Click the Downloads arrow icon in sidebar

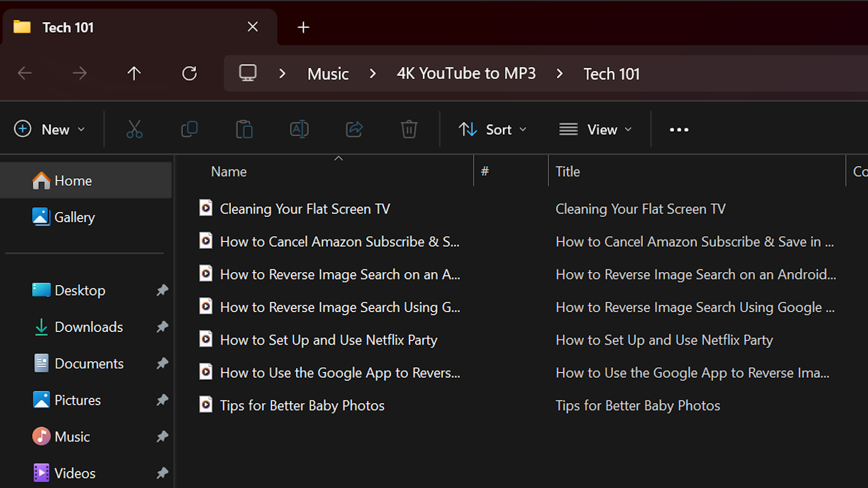41,327
